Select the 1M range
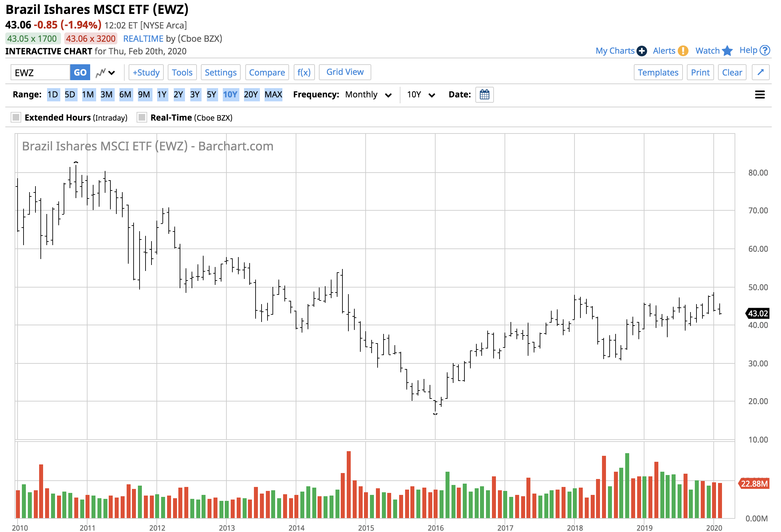The image size is (781, 532). click(x=88, y=95)
